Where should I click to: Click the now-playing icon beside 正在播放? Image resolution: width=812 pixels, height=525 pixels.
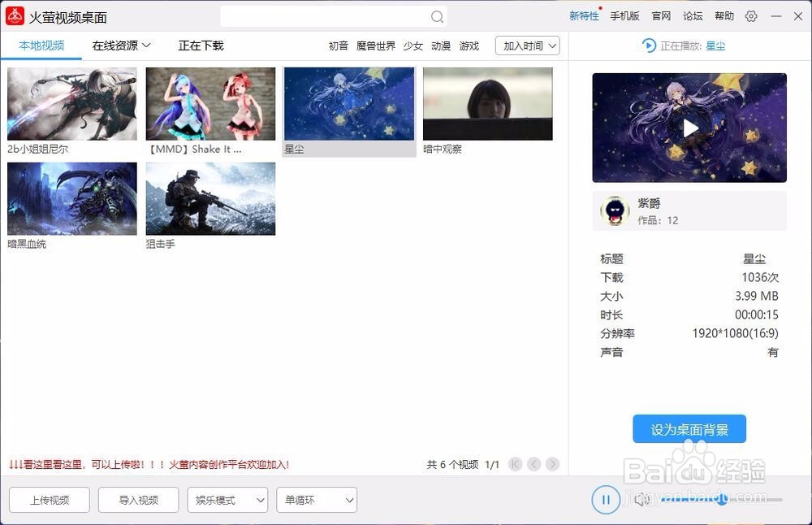tap(648, 46)
